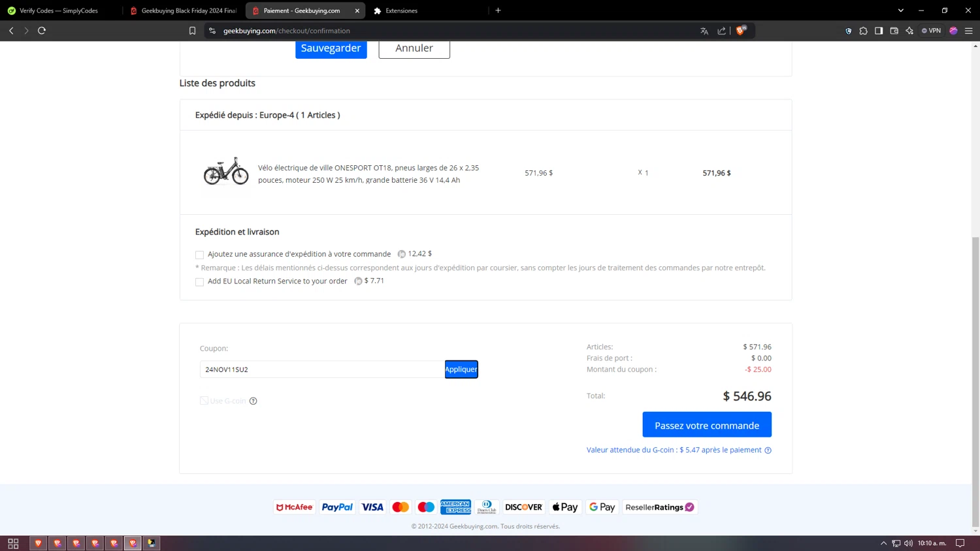Click the Mastercard payment logo
980x551 pixels.
click(x=400, y=507)
